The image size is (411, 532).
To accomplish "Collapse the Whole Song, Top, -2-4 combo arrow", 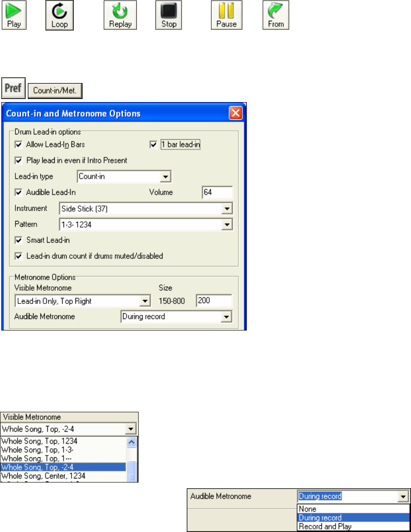I will (x=132, y=428).
